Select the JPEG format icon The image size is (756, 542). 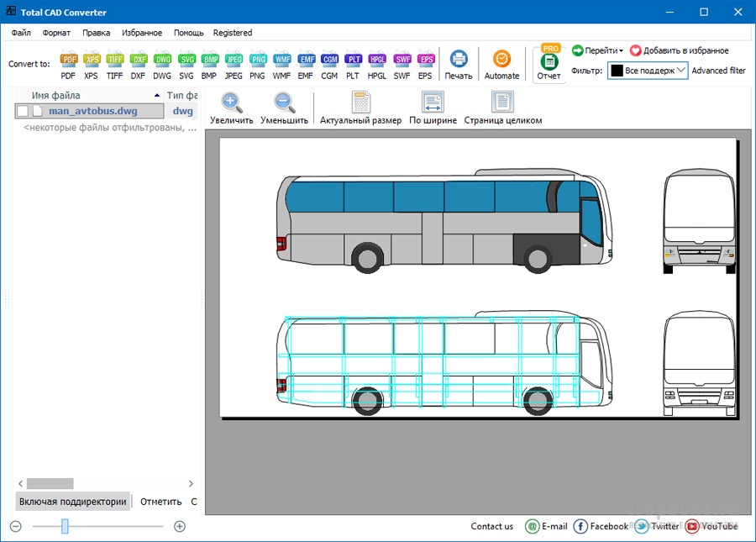click(234, 60)
